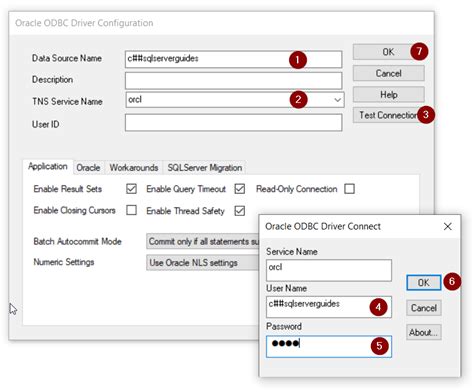Enable the Read-Only Connection checkbox
This screenshot has height=392, width=474.
(349, 189)
